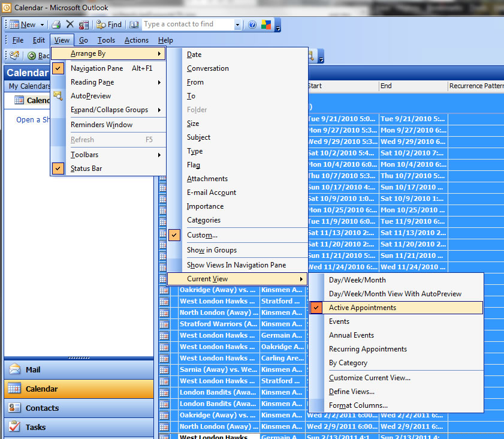Arrange items by Date
Viewport: 504px width, 439px height.
237,55
